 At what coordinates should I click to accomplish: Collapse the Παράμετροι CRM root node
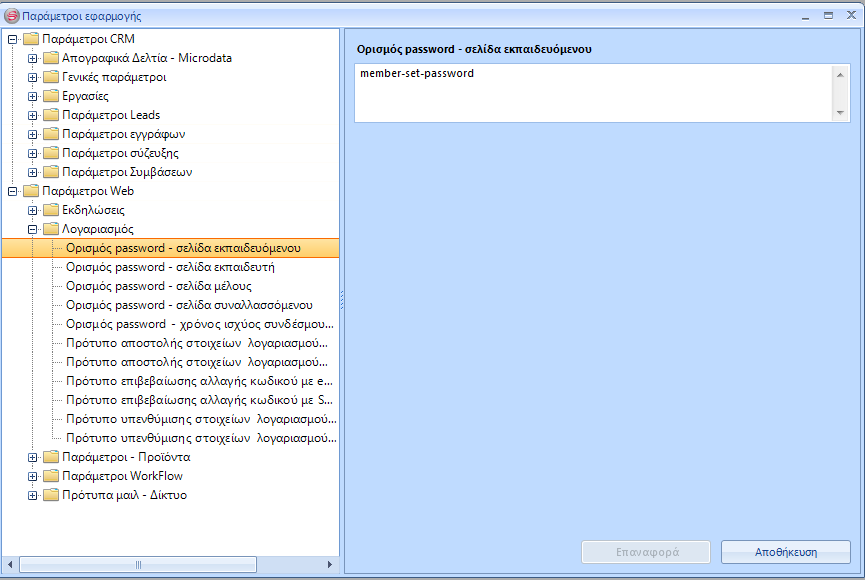(x=13, y=39)
